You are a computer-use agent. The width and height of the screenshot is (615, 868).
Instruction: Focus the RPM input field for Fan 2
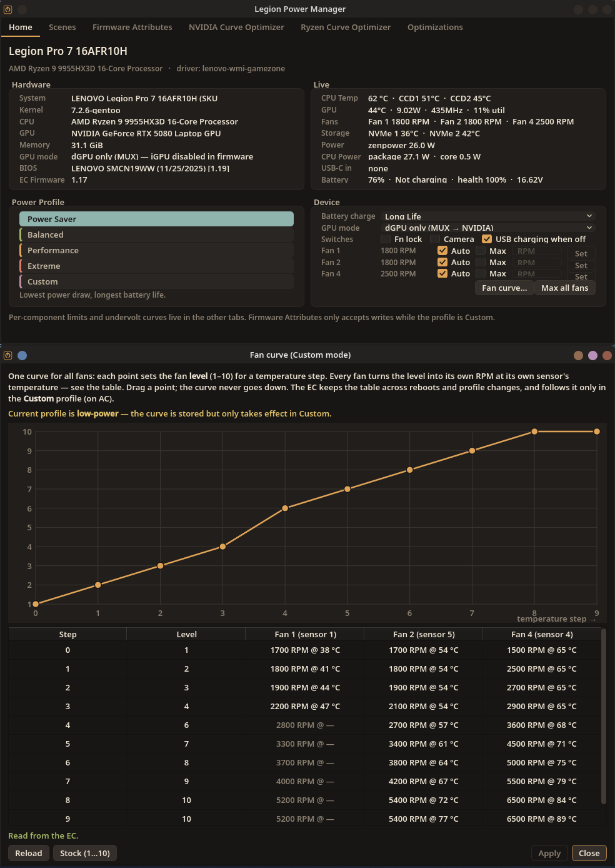[x=537, y=263]
